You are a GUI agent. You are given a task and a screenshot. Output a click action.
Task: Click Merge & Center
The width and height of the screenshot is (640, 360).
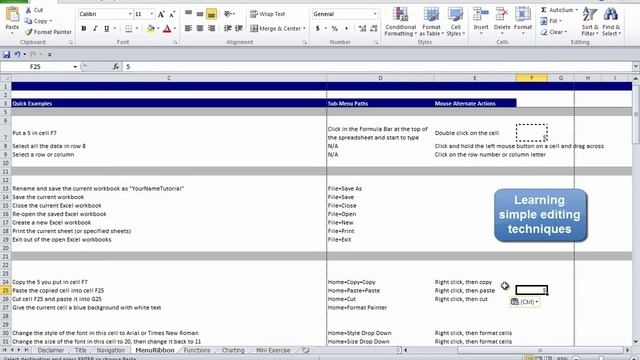[x=275, y=29]
